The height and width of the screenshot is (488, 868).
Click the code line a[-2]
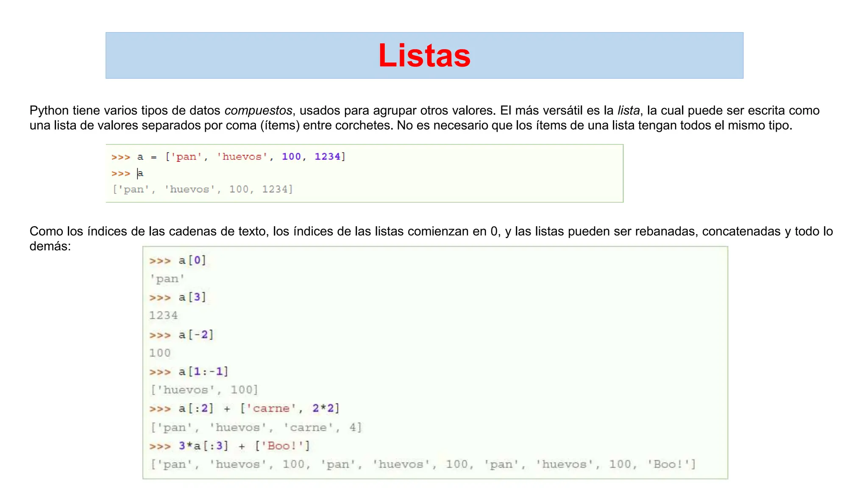181,335
